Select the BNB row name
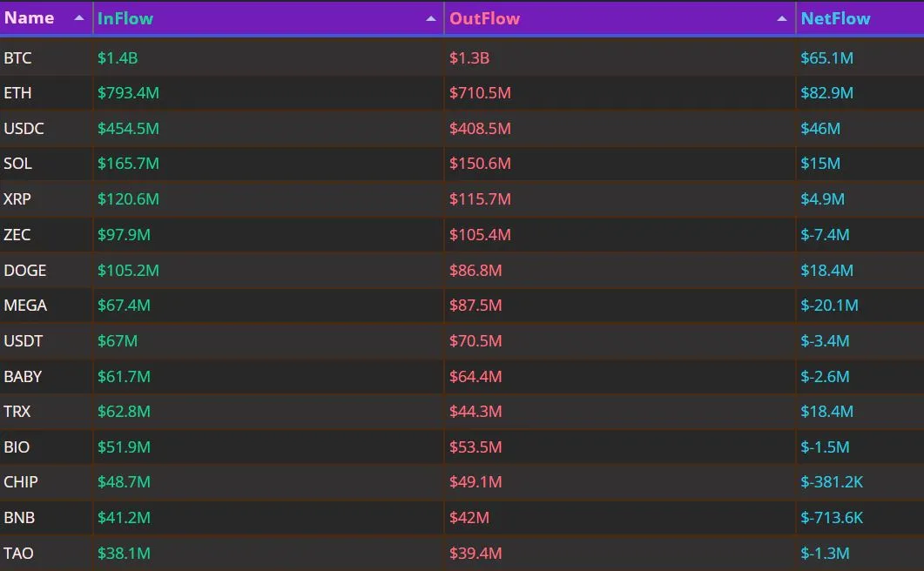Viewport: 924px width, 571px height. click(x=19, y=518)
